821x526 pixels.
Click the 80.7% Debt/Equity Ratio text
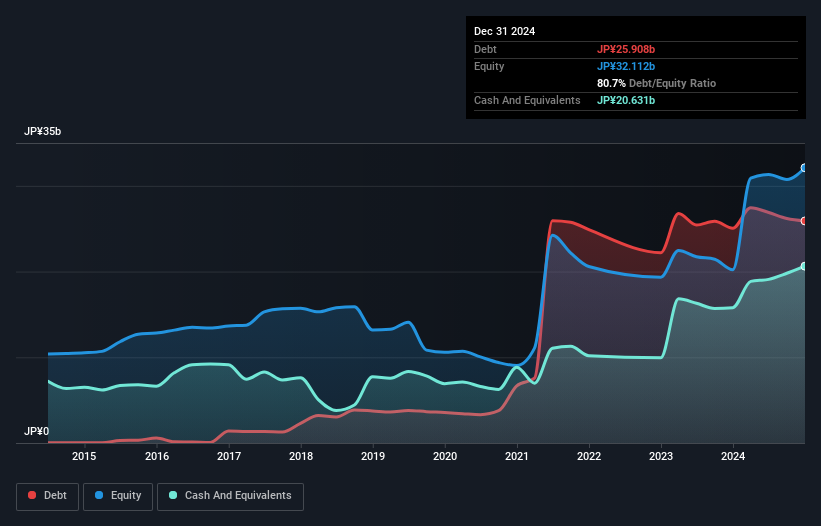[x=656, y=83]
